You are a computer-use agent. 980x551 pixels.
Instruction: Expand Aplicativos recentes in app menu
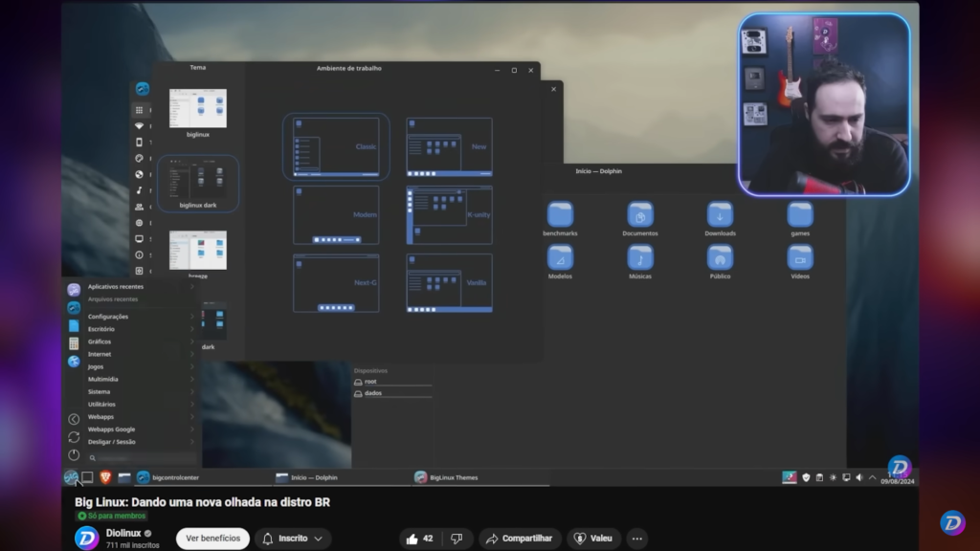coord(141,287)
